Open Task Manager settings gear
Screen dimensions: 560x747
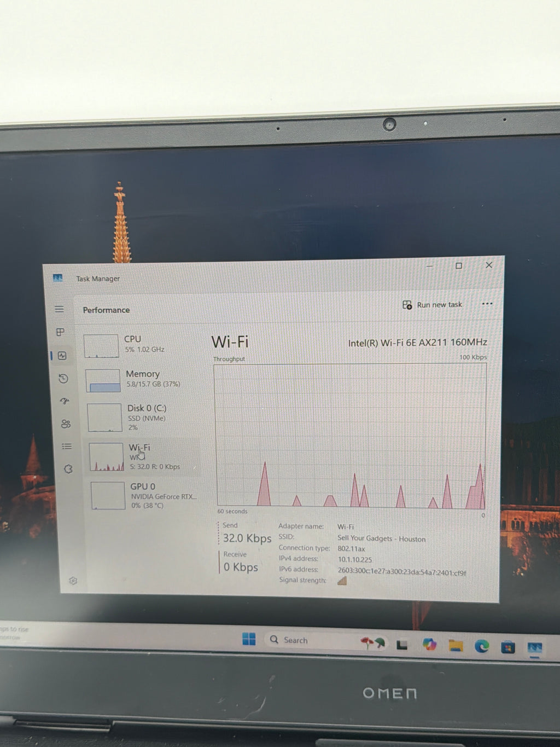tap(73, 581)
